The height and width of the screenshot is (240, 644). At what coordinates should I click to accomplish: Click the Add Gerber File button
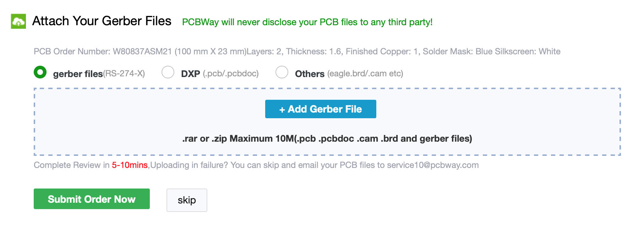321,109
